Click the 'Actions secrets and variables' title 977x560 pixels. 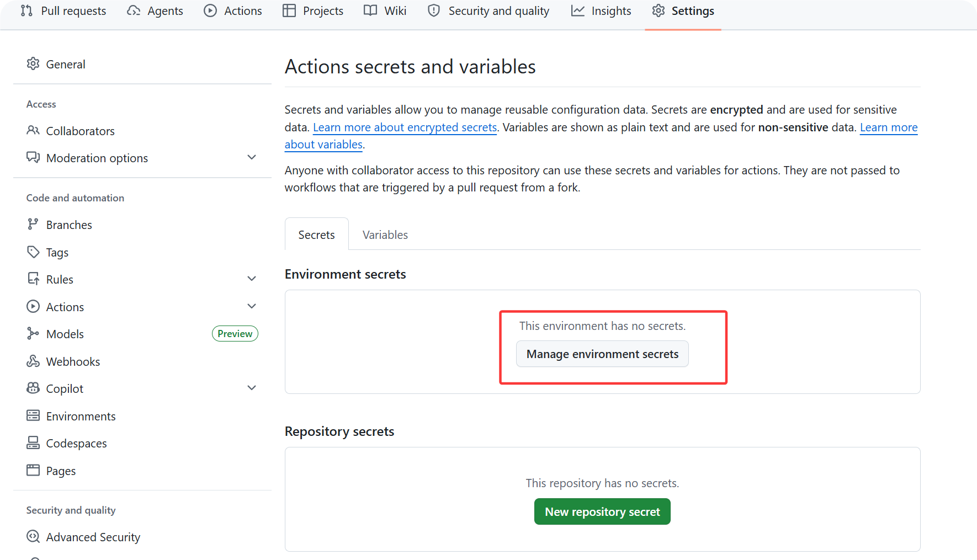(410, 67)
